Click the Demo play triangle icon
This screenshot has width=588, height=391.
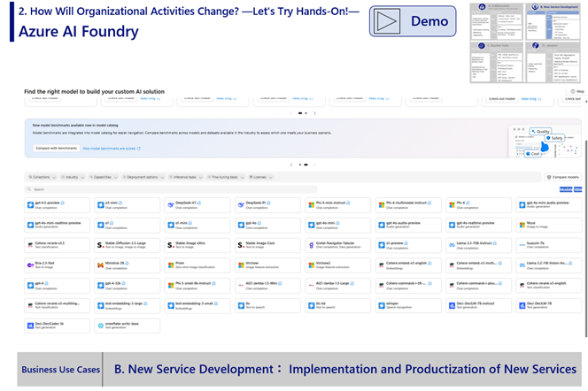(x=386, y=21)
